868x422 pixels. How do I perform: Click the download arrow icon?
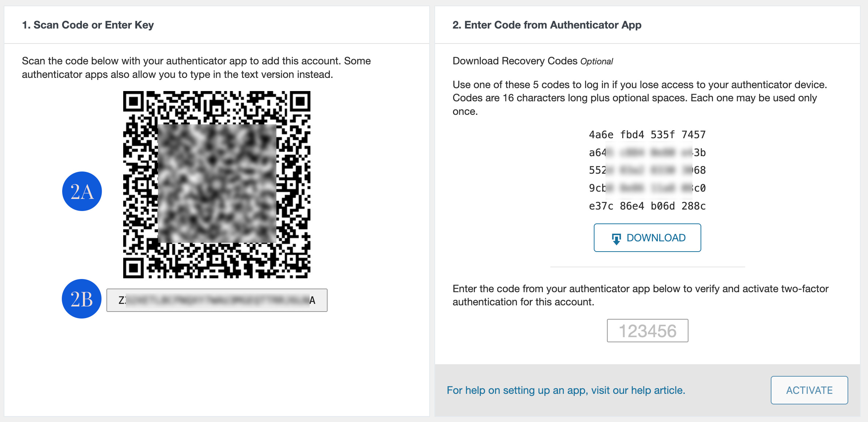[x=616, y=239]
